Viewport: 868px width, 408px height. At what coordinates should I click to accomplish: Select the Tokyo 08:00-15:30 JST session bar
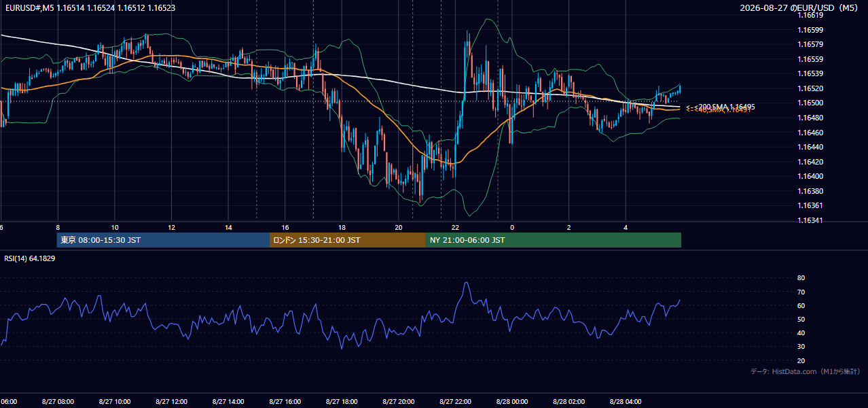tap(163, 240)
